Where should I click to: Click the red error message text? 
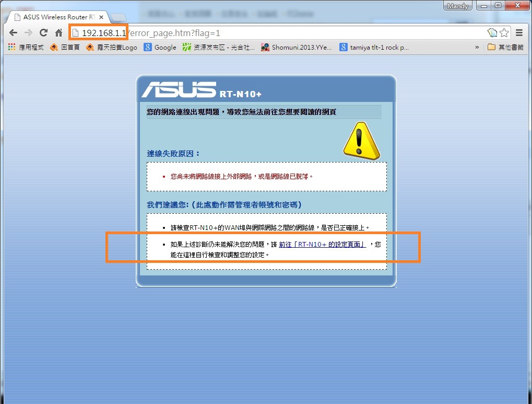coord(241,176)
